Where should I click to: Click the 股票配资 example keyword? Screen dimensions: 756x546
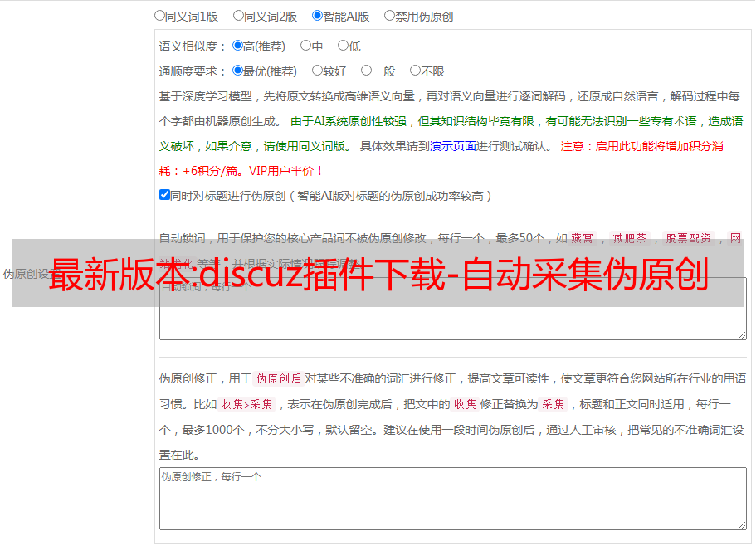click(689, 238)
